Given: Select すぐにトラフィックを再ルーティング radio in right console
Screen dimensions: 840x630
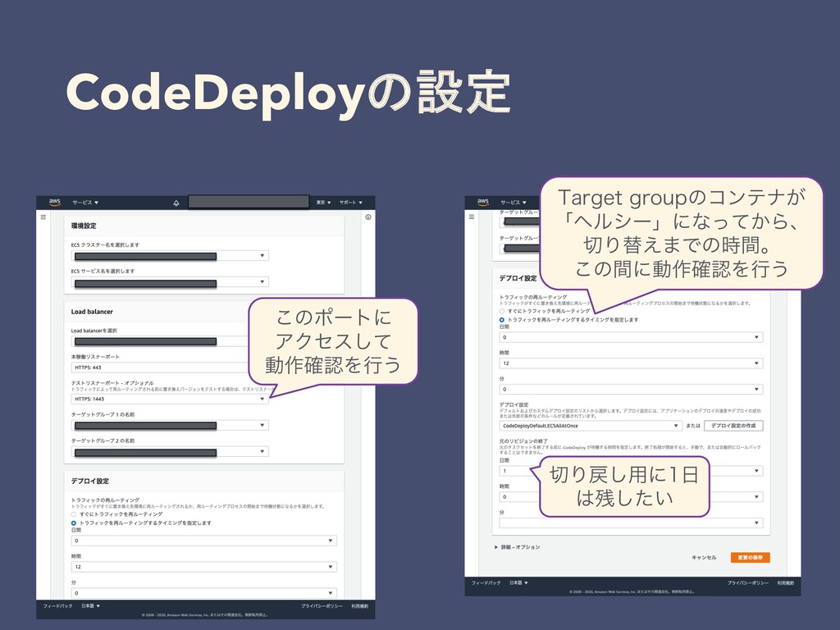Looking at the screenshot, I should [502, 311].
